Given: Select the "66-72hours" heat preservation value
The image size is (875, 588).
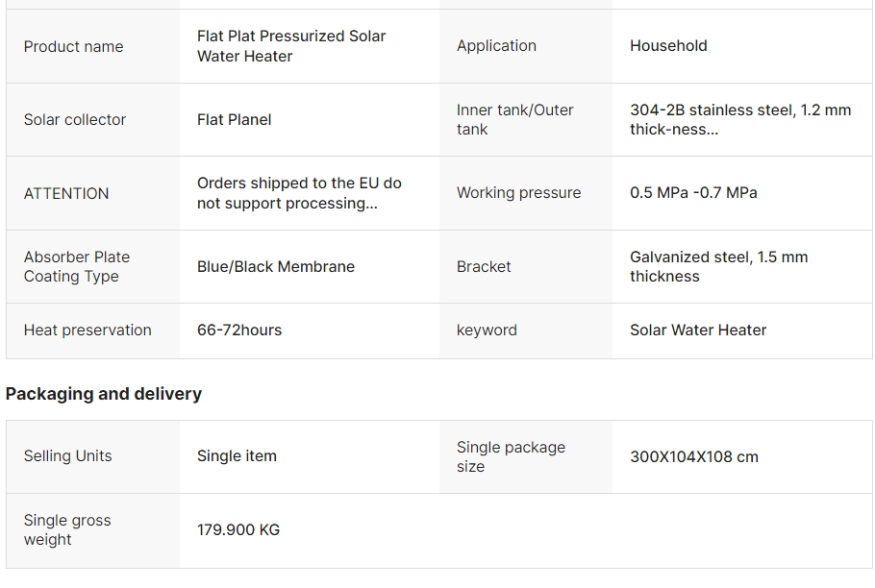Looking at the screenshot, I should pyautogui.click(x=239, y=330).
